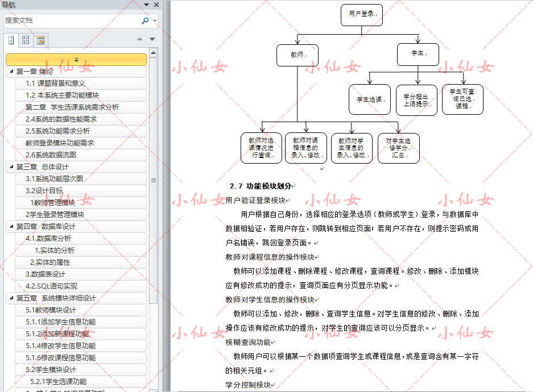Viewport: 533px width, 392px height.
Task: Select the 教师对选课情况进行查询 box
Action: point(261,148)
